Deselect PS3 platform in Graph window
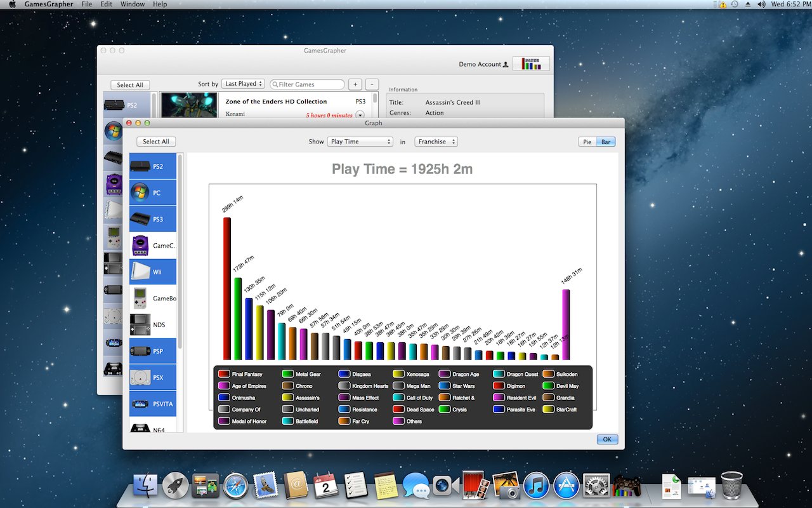Viewport: 812px width, 508px height. click(x=153, y=219)
